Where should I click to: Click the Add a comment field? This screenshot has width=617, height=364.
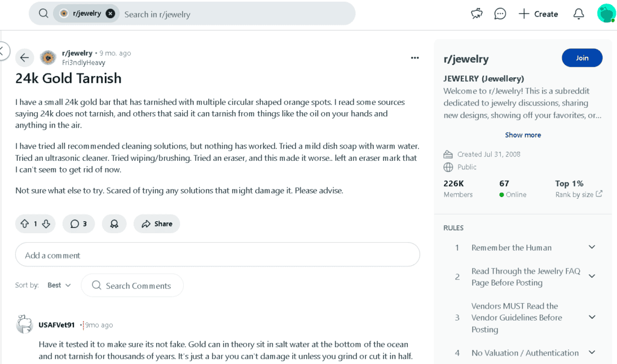218,254
